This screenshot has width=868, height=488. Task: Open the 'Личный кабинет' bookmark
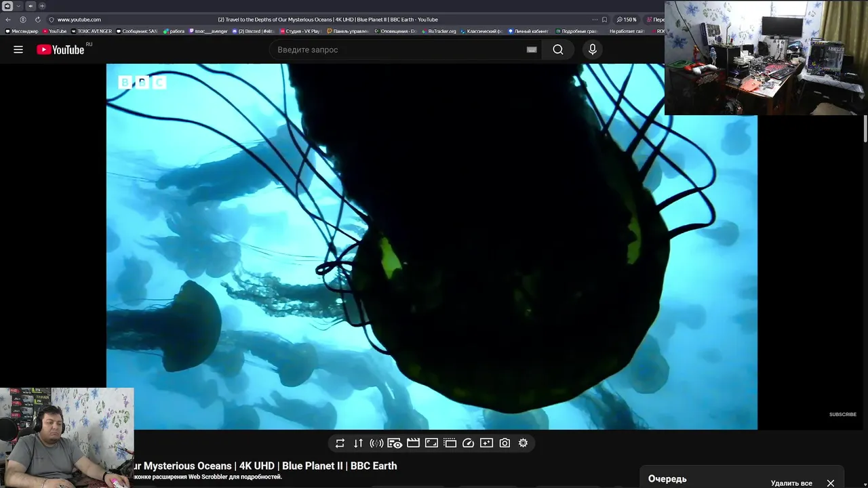point(528,31)
